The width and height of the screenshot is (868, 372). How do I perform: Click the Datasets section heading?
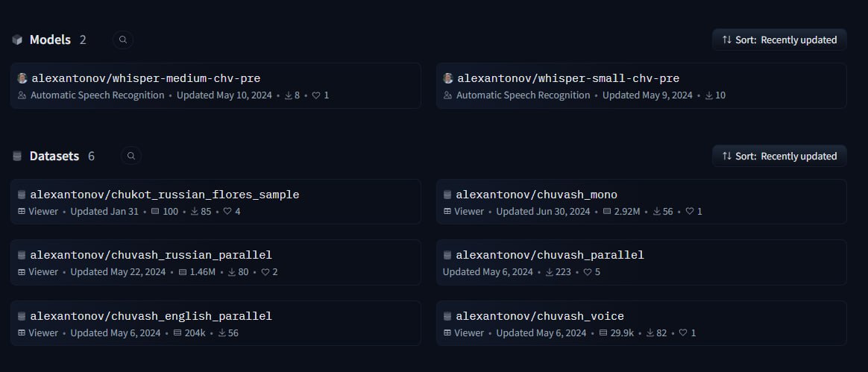point(54,157)
